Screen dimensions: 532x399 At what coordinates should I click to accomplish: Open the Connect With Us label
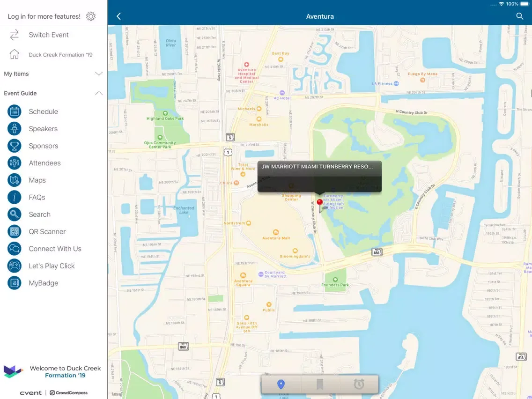click(55, 249)
